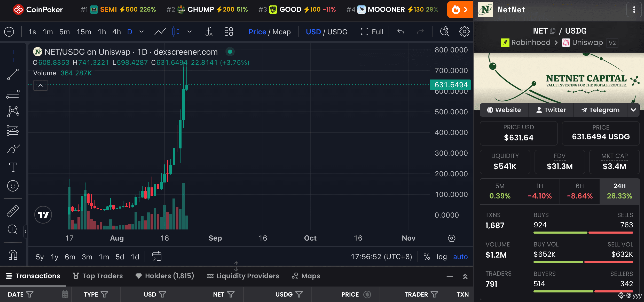Open the NetNet three-dot options menu

pos(634,10)
